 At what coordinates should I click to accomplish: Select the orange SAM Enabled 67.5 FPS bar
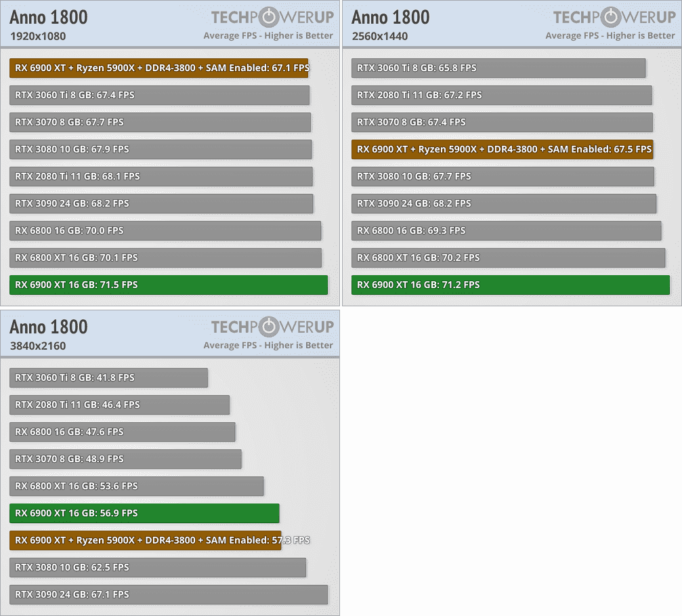coord(503,149)
